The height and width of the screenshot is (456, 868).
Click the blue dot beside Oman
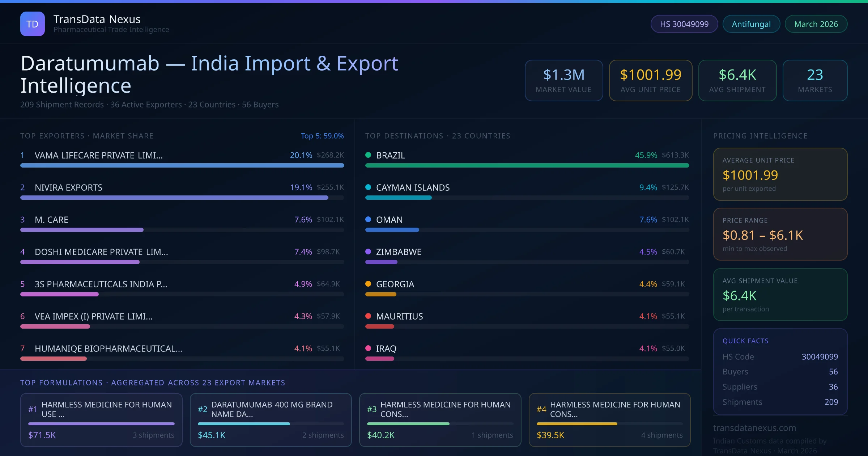(x=368, y=220)
